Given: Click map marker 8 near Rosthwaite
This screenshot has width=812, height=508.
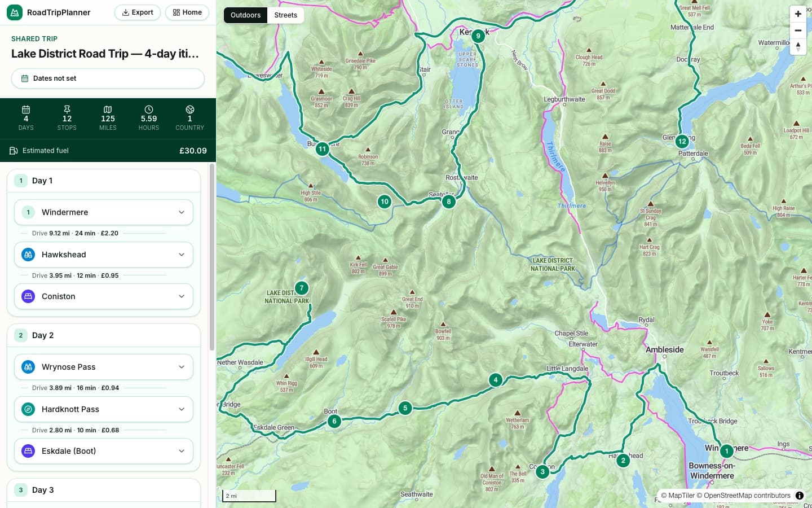Looking at the screenshot, I should click(449, 202).
